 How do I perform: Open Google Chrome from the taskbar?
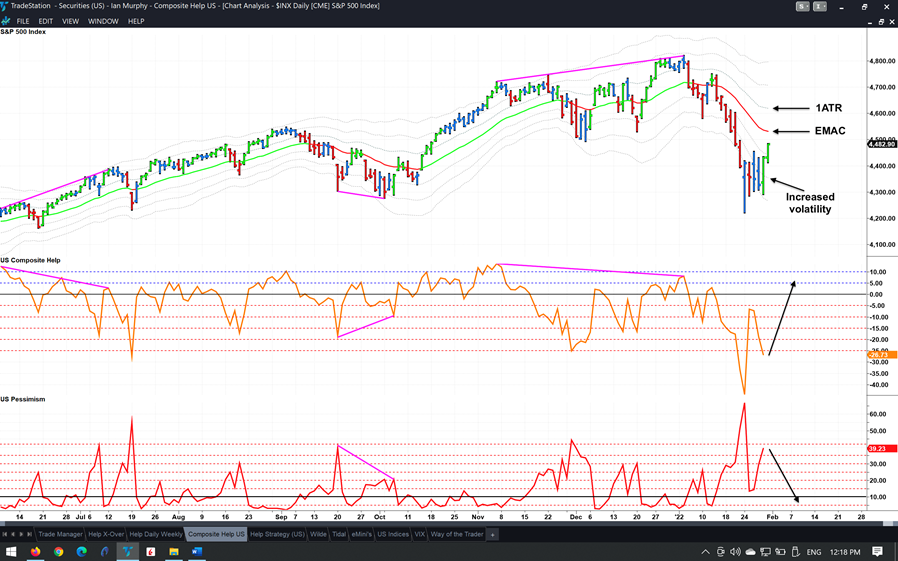(x=59, y=551)
